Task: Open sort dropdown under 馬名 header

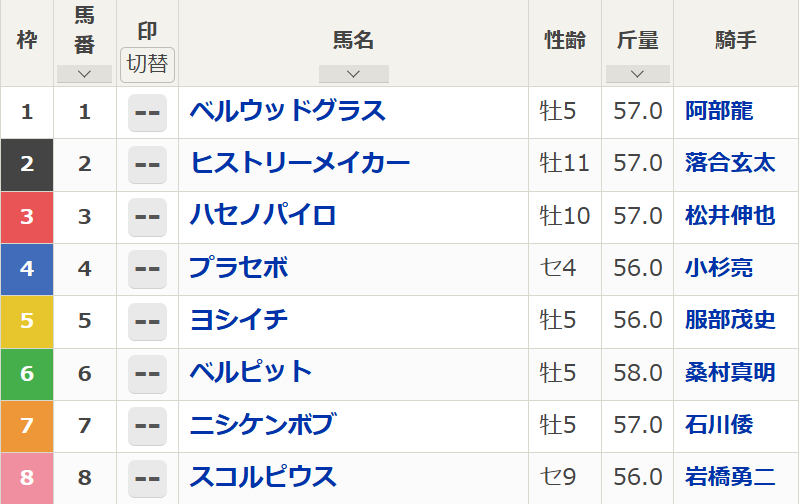Action: click(x=354, y=74)
